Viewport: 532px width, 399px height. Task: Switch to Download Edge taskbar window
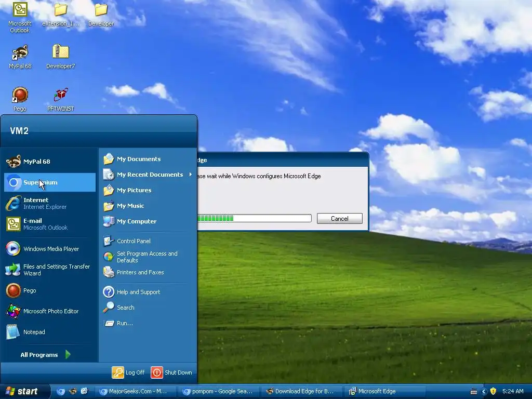301,391
